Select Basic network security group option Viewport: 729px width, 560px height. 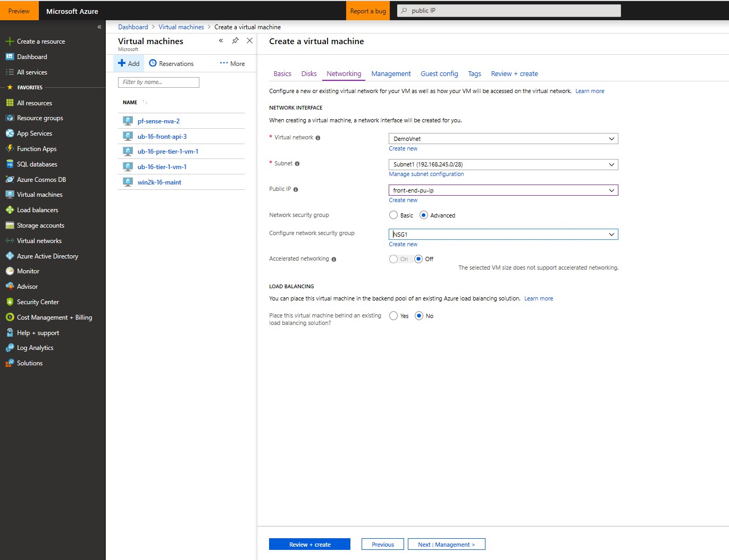click(x=393, y=215)
